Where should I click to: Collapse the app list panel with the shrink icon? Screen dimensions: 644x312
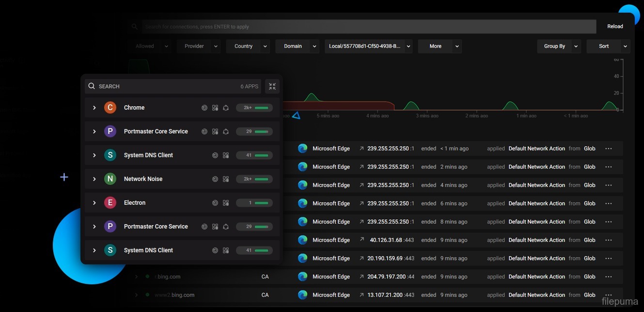pyautogui.click(x=272, y=86)
